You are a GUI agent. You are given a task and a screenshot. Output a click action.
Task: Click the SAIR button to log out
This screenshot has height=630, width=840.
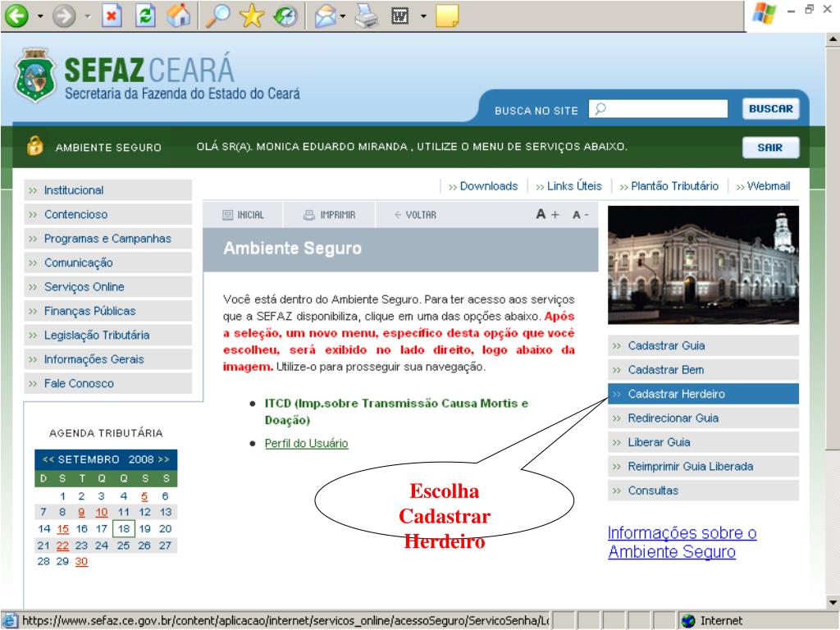[x=770, y=148]
